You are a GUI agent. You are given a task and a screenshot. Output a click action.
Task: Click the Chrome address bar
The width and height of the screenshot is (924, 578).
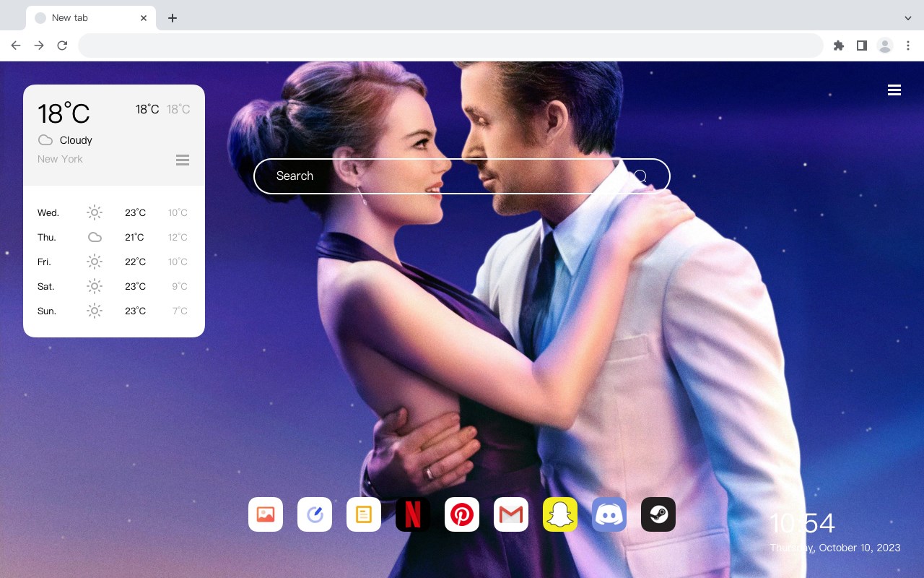click(x=450, y=46)
